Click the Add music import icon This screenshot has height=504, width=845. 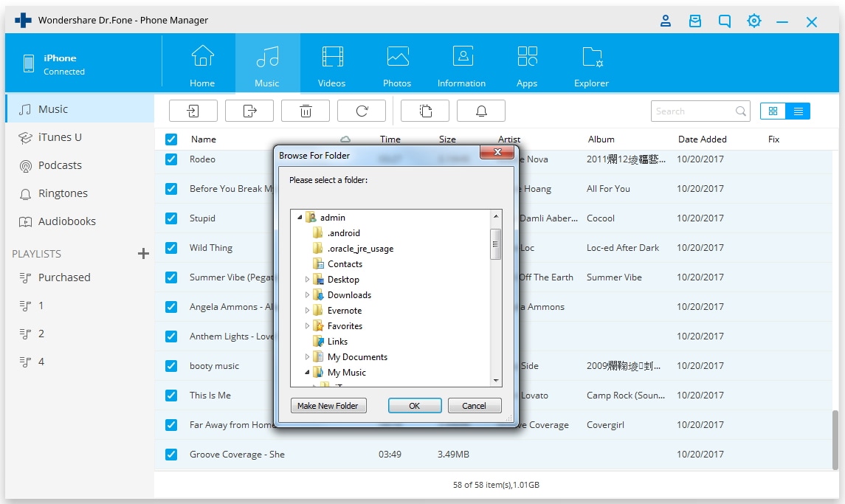(193, 111)
